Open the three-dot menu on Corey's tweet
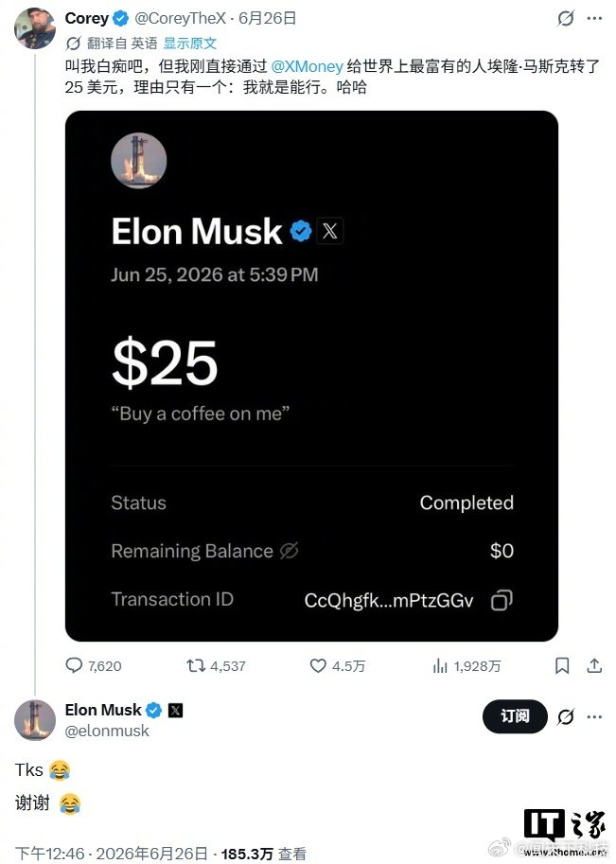Image resolution: width=616 pixels, height=864 pixels. click(594, 18)
